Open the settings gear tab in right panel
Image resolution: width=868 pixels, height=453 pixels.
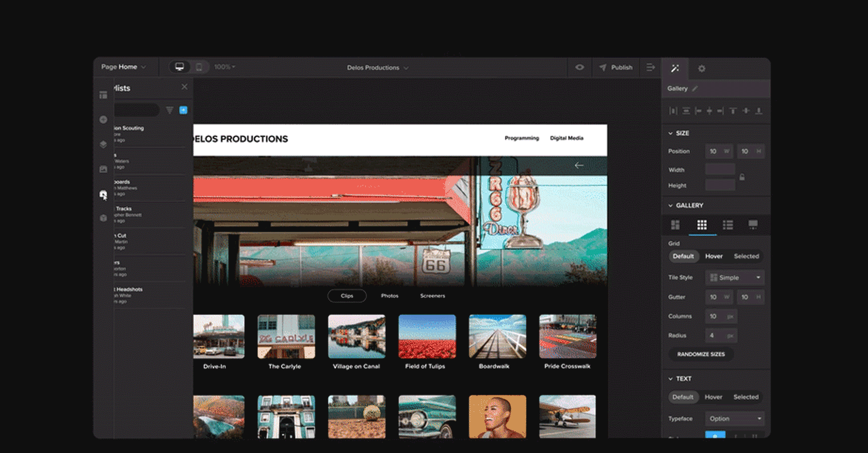point(701,67)
